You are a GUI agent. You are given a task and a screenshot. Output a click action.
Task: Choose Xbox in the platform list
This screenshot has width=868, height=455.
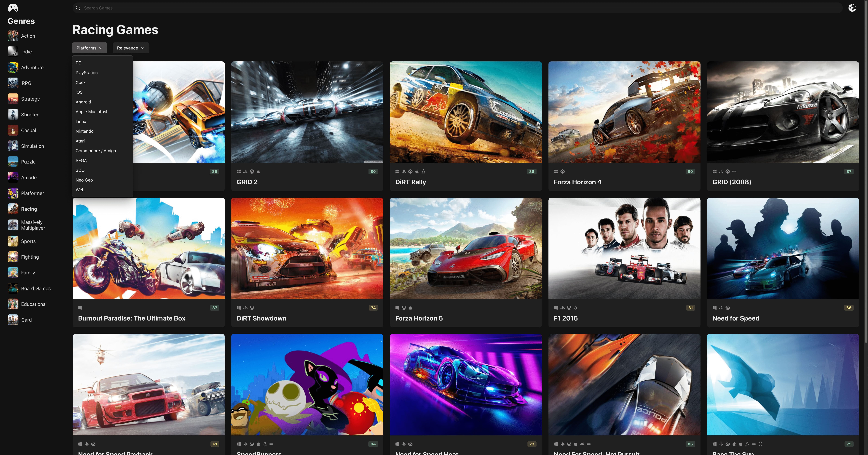click(x=102, y=83)
